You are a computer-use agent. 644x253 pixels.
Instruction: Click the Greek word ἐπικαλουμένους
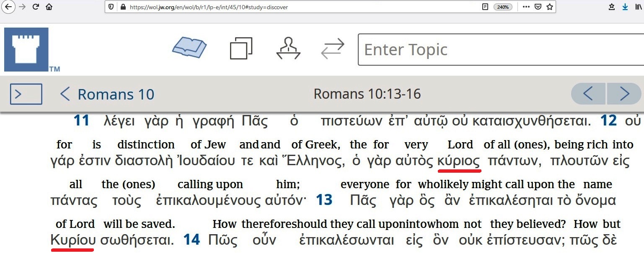click(209, 201)
